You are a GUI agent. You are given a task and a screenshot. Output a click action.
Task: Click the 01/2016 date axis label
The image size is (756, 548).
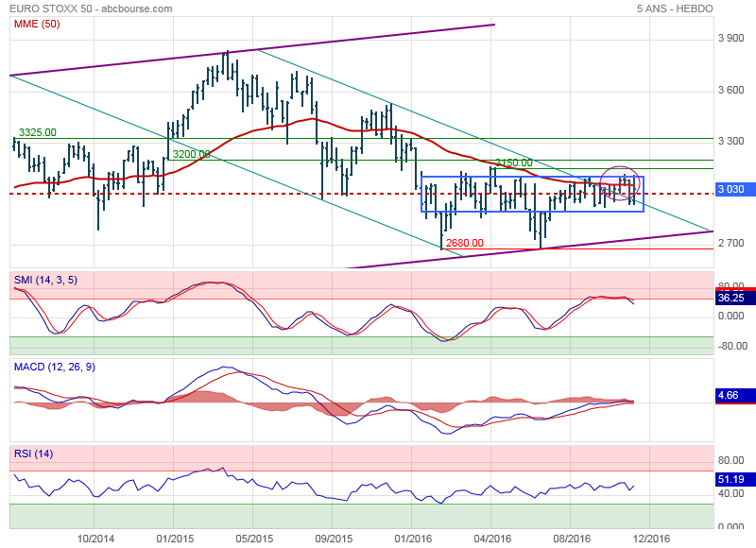point(413,539)
